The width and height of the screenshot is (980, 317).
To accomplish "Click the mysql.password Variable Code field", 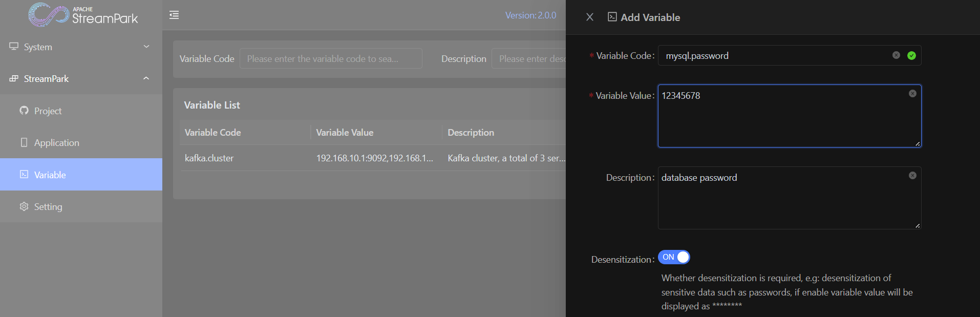I will click(x=773, y=55).
